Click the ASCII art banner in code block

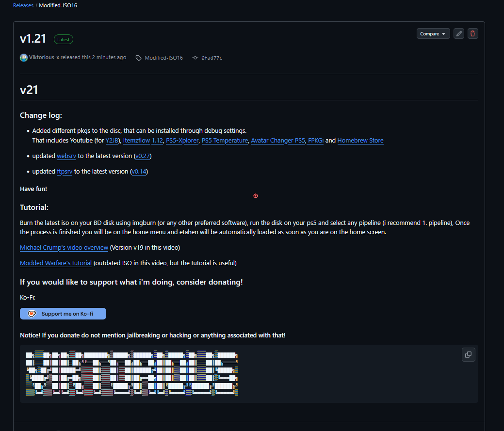[x=132, y=373]
